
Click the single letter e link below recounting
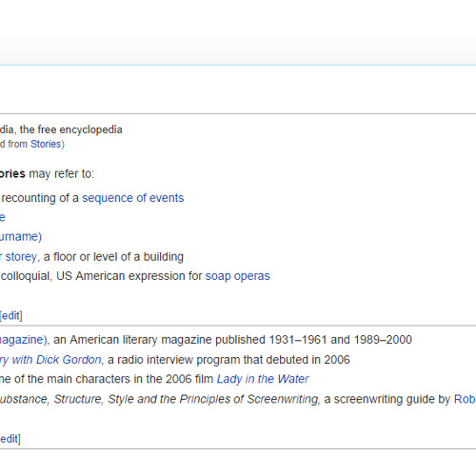coord(3,218)
